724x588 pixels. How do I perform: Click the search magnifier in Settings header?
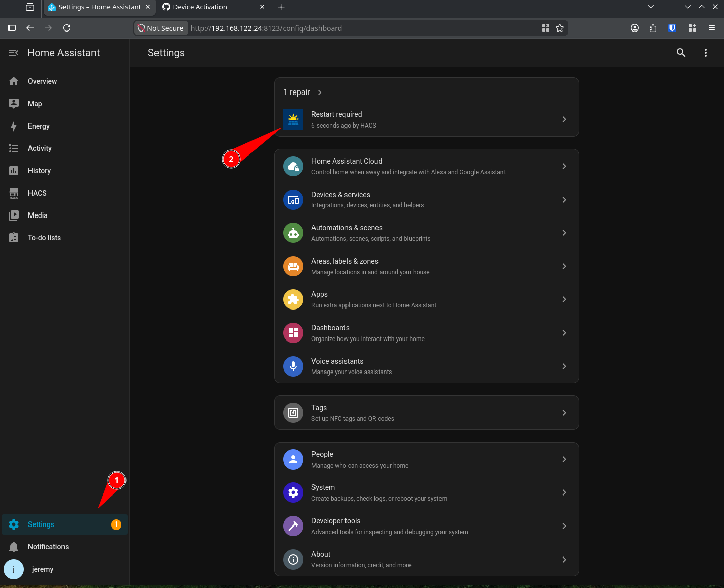coord(681,53)
